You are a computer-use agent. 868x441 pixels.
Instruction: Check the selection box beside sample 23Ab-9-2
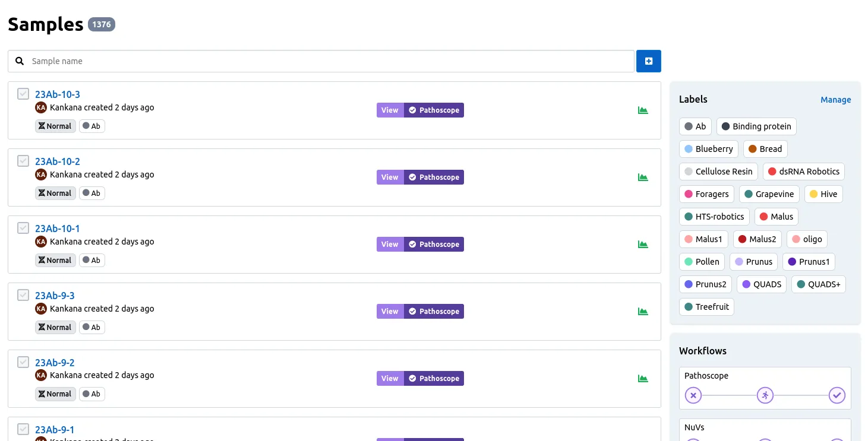23,361
